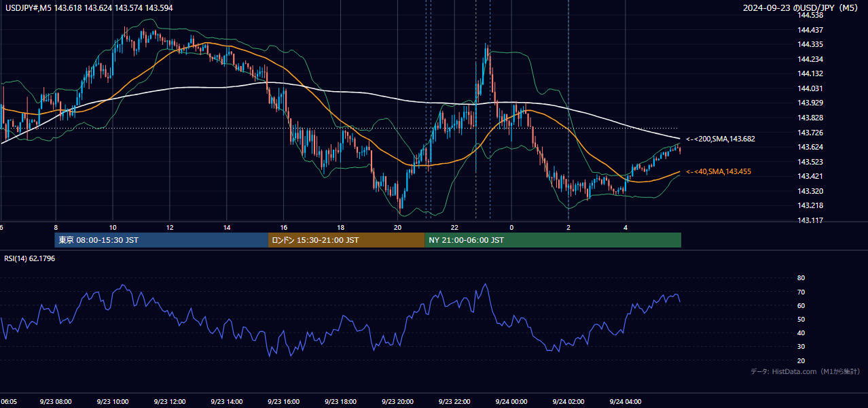Click RSI scale value 40

(801, 333)
